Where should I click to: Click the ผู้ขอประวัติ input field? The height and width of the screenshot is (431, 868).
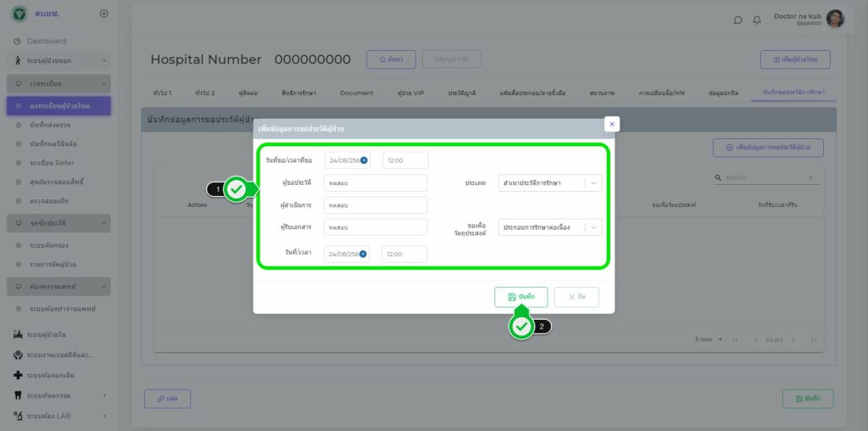coord(376,183)
